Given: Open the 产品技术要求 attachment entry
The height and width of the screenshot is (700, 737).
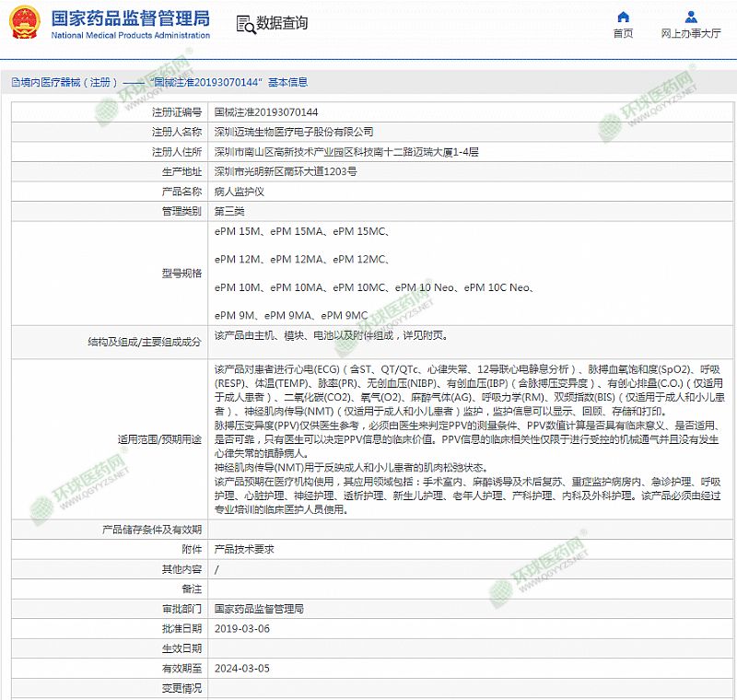Looking at the screenshot, I should 244,549.
